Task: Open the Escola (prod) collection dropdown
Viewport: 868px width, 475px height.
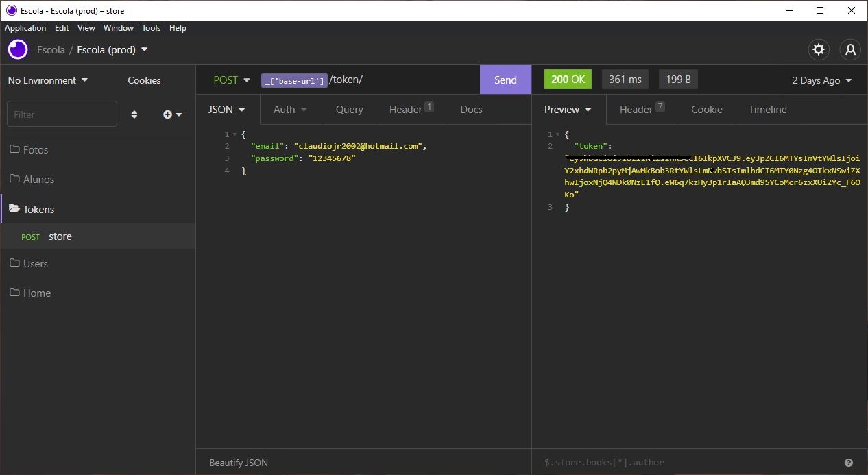Action: coord(112,49)
